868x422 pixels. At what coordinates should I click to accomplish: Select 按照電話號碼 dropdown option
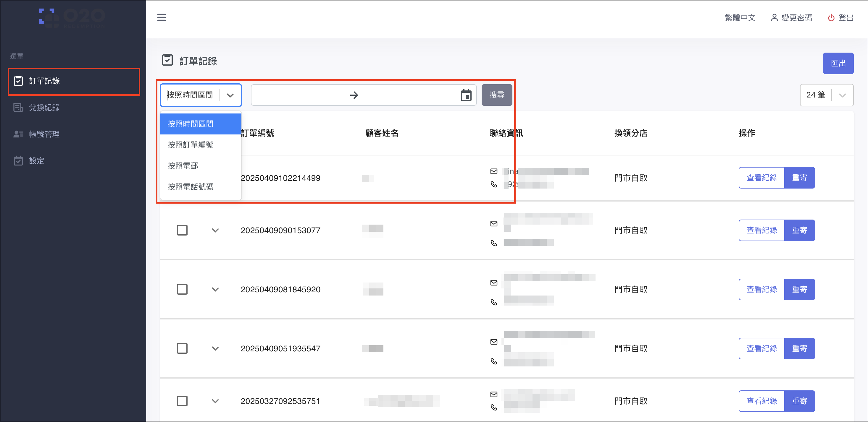201,186
